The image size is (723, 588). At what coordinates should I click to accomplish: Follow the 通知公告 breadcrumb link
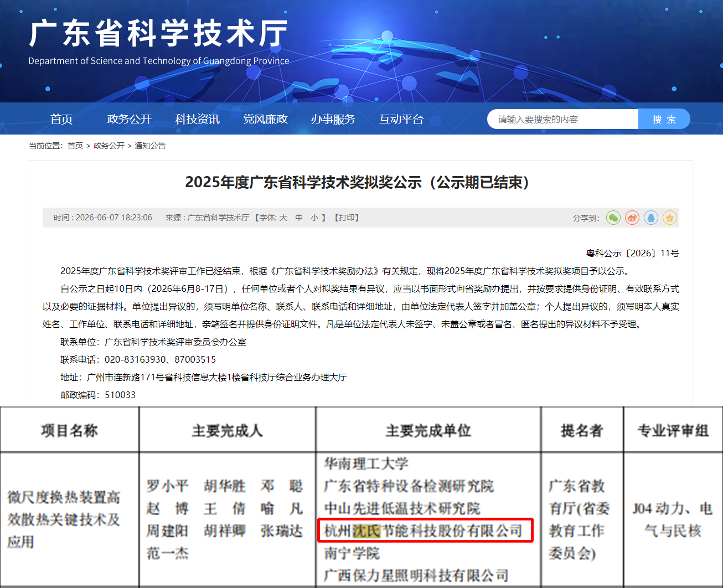(150, 146)
